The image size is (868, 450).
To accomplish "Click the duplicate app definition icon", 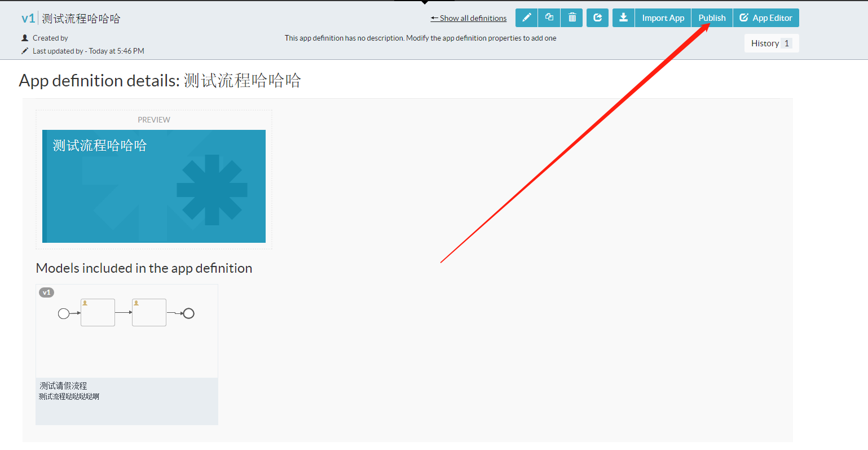I will pyautogui.click(x=549, y=18).
